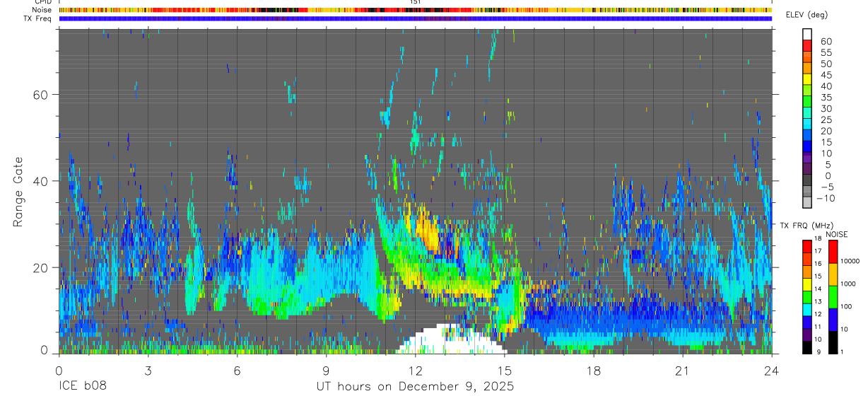Click the black bottom segment of the NOISE color bar
The image size is (868, 401).
tap(832, 342)
